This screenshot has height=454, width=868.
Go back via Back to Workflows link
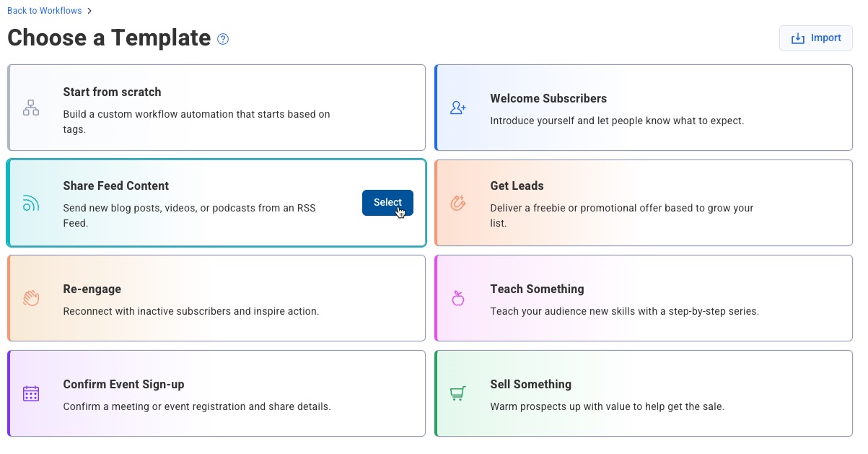tap(45, 11)
